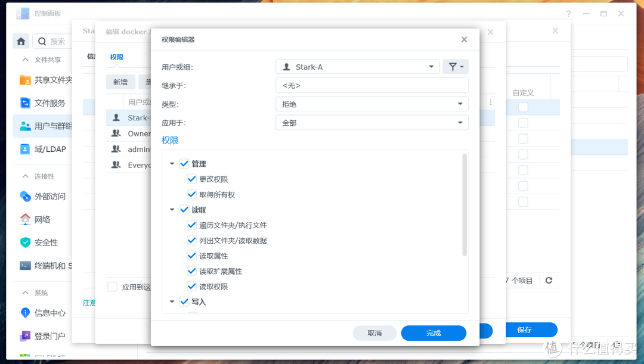
Task: Uncheck the 更改权限 permission
Action: tap(191, 179)
